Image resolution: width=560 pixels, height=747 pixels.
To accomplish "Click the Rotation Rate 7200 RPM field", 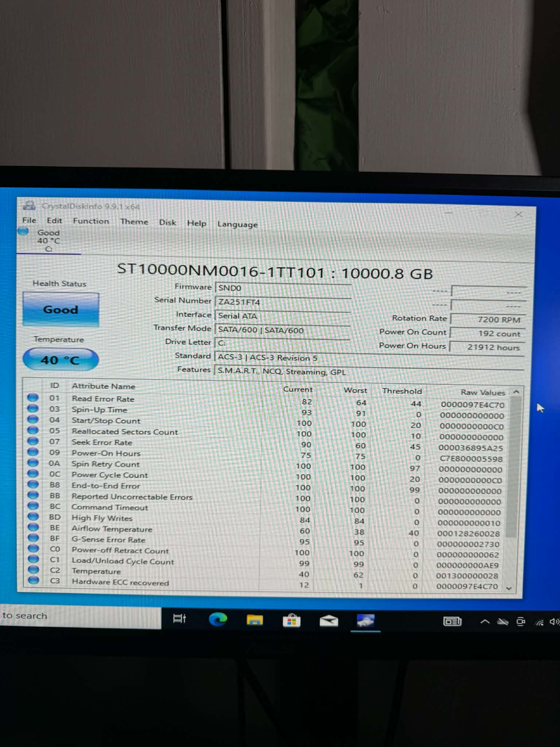I will (488, 320).
